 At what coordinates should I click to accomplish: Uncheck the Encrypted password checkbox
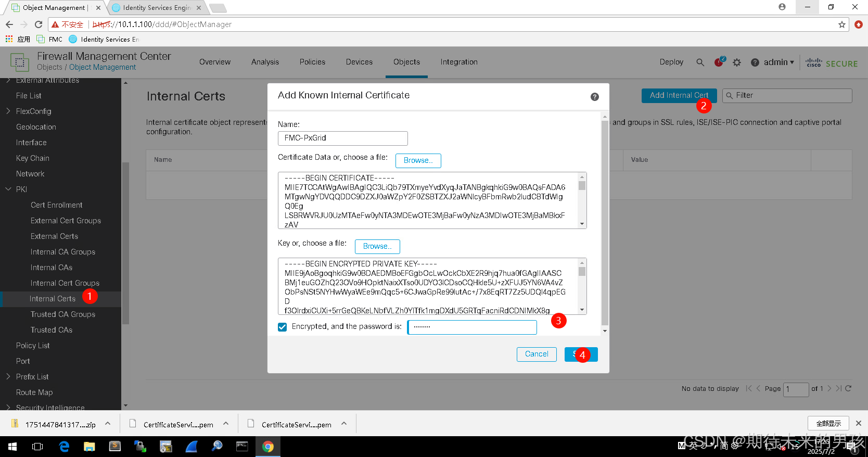point(283,327)
